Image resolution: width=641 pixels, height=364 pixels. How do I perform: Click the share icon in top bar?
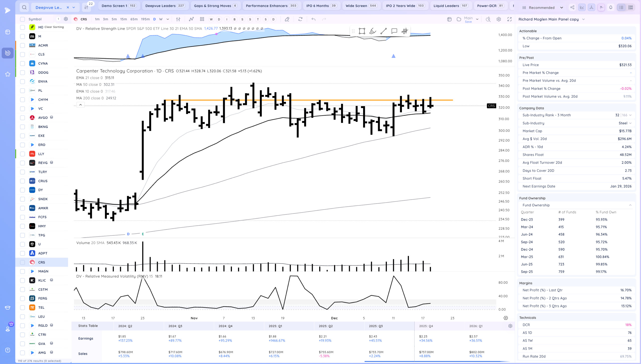coord(572,8)
